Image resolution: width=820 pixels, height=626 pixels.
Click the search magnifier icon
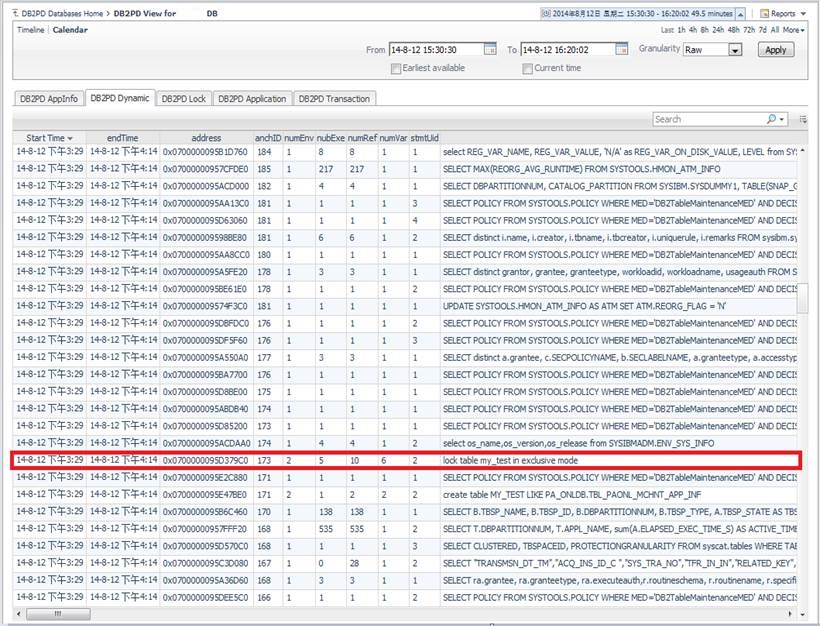point(771,119)
